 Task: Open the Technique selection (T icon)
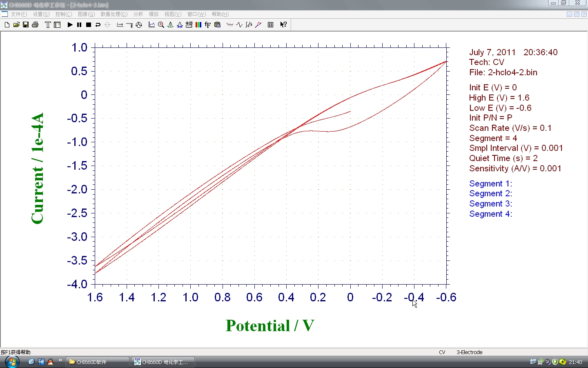point(48,25)
